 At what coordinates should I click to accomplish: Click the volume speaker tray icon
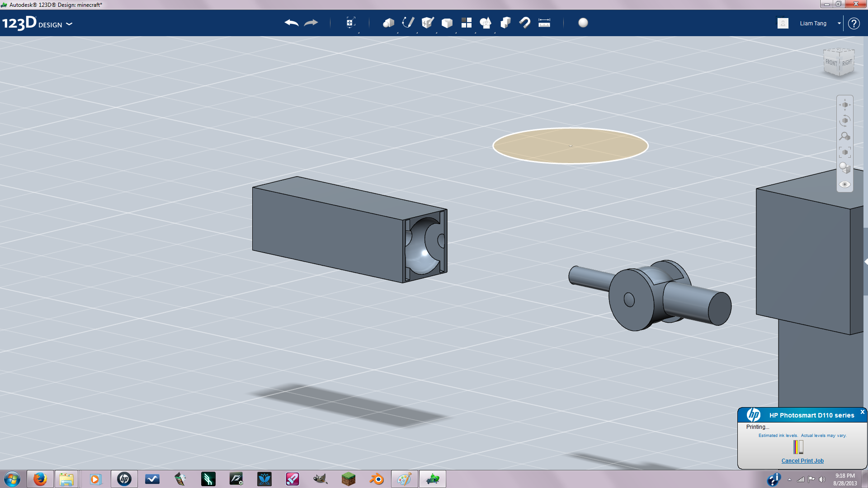(822, 479)
